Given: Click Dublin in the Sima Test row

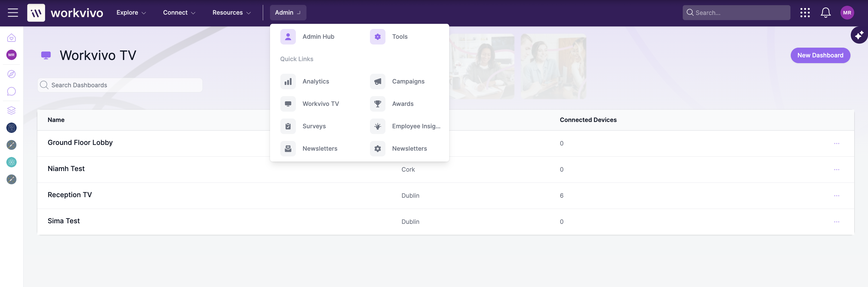Looking at the screenshot, I should coord(410,222).
